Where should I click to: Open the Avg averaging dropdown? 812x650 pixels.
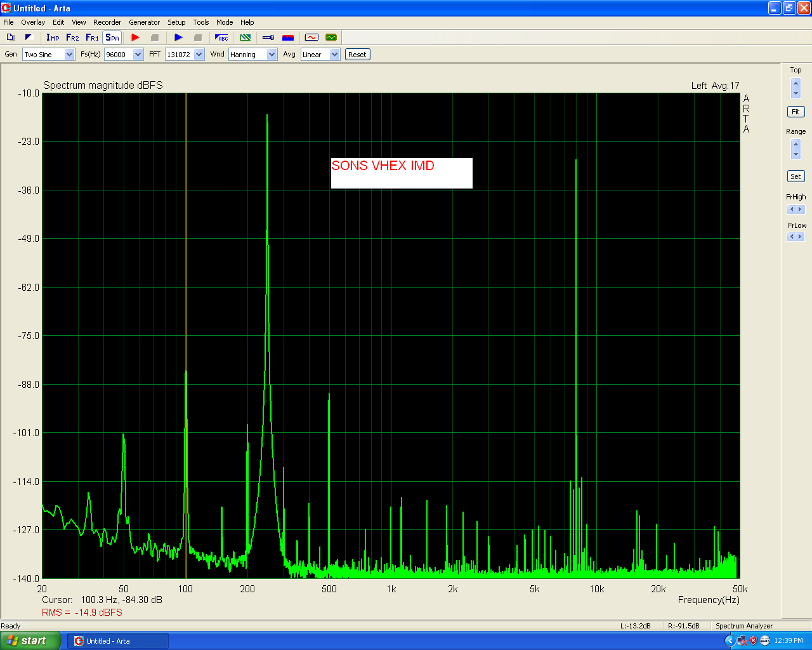pyautogui.click(x=334, y=55)
